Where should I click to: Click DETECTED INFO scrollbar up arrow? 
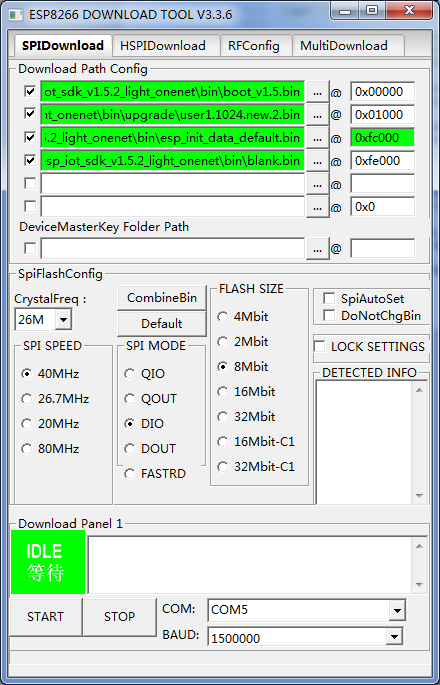[x=419, y=390]
